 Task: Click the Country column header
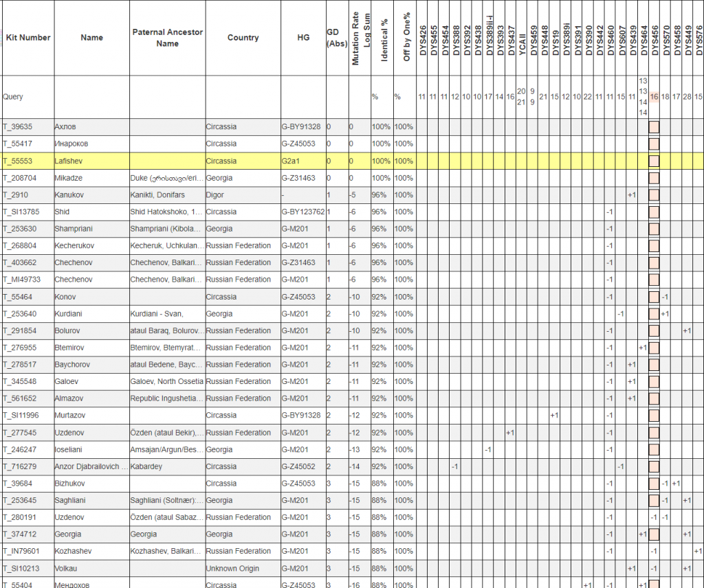[x=243, y=38]
